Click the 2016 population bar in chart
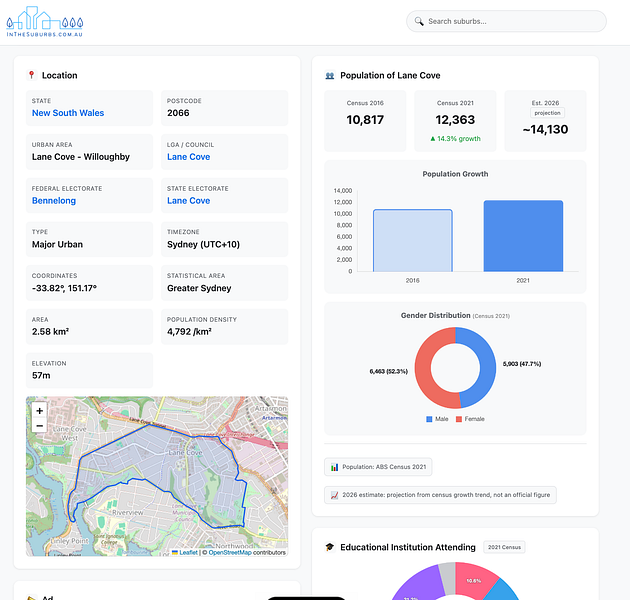630x600 pixels. pos(413,241)
